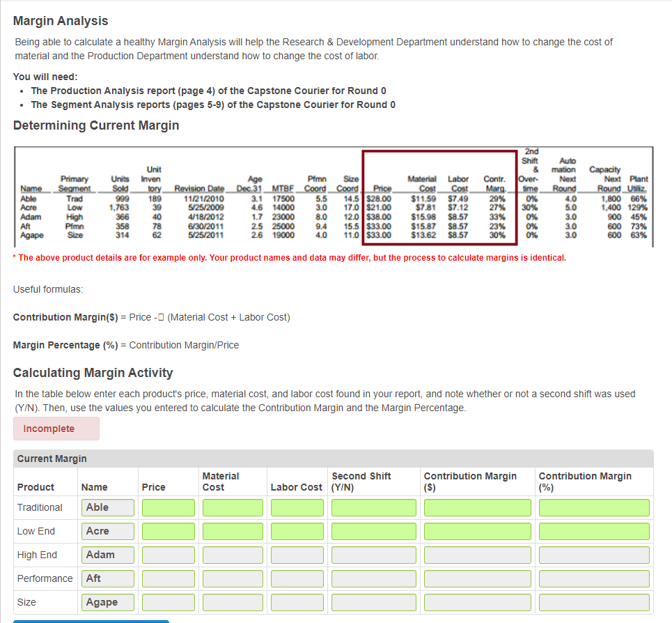
Task: Click Contribution Margin (%) field for Able
Action: (x=593, y=507)
